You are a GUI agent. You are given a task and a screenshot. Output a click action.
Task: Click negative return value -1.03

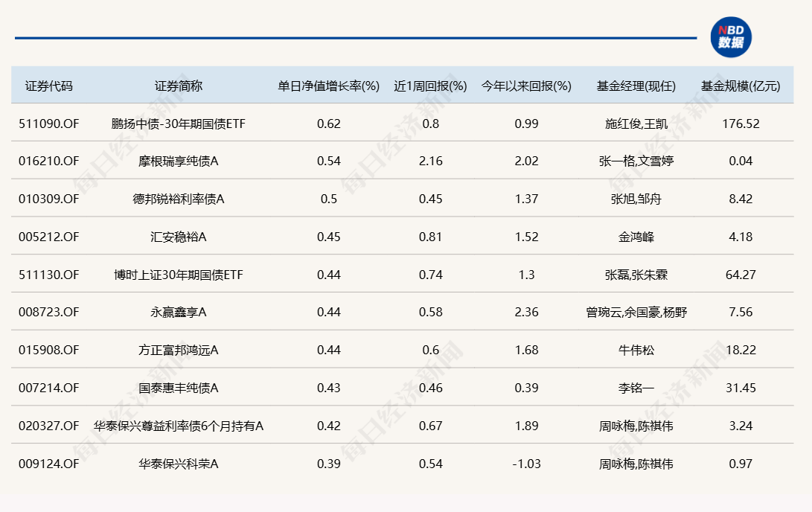tap(526, 464)
